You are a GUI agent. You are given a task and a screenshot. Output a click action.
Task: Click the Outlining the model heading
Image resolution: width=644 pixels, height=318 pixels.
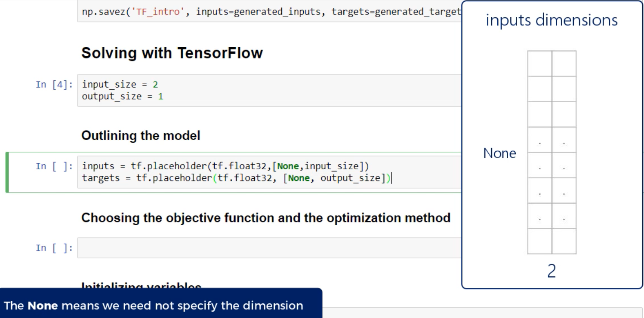coord(141,136)
